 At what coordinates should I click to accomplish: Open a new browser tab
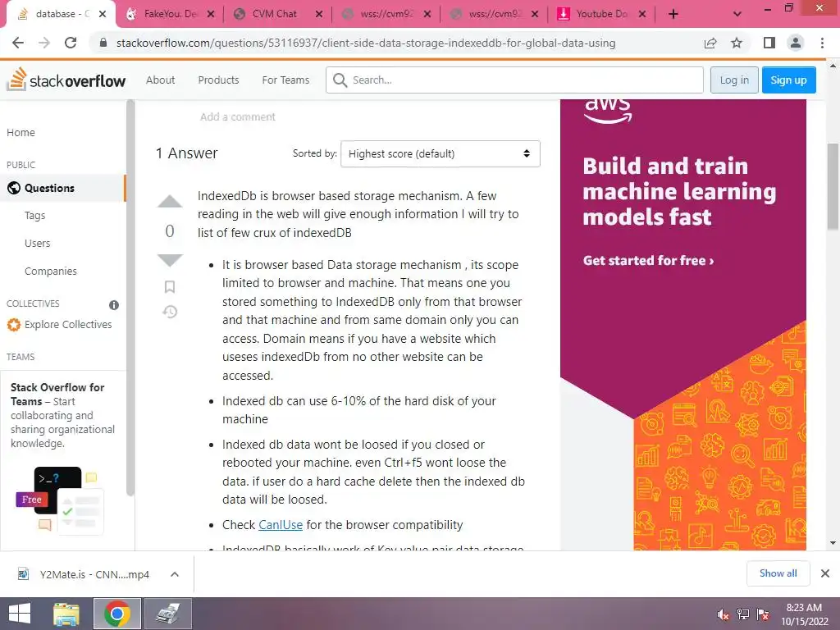click(x=673, y=14)
